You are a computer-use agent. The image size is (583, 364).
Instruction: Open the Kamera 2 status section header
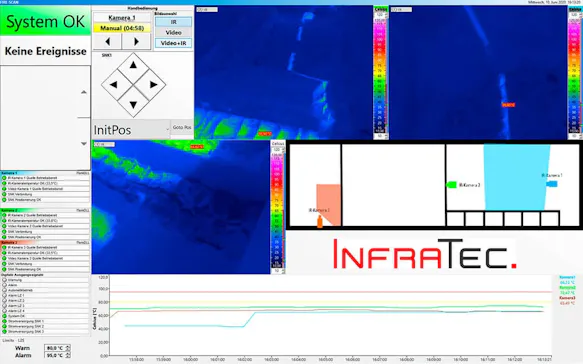coord(45,210)
